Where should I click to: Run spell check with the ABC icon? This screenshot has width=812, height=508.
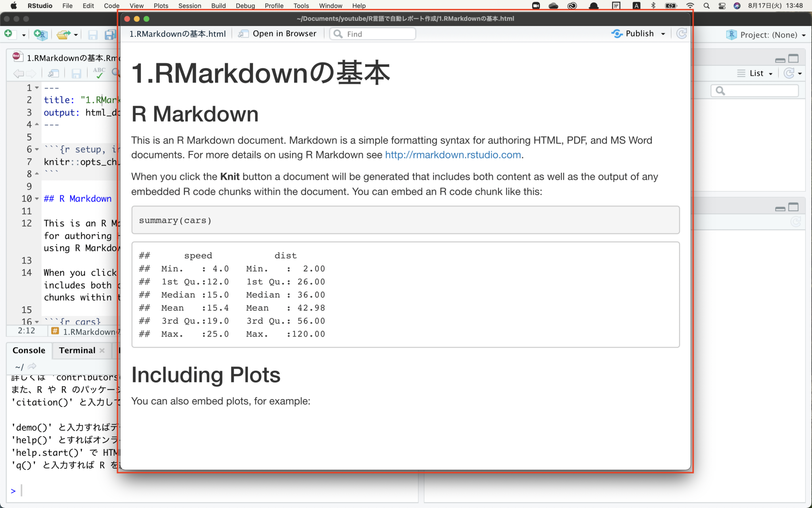(99, 73)
